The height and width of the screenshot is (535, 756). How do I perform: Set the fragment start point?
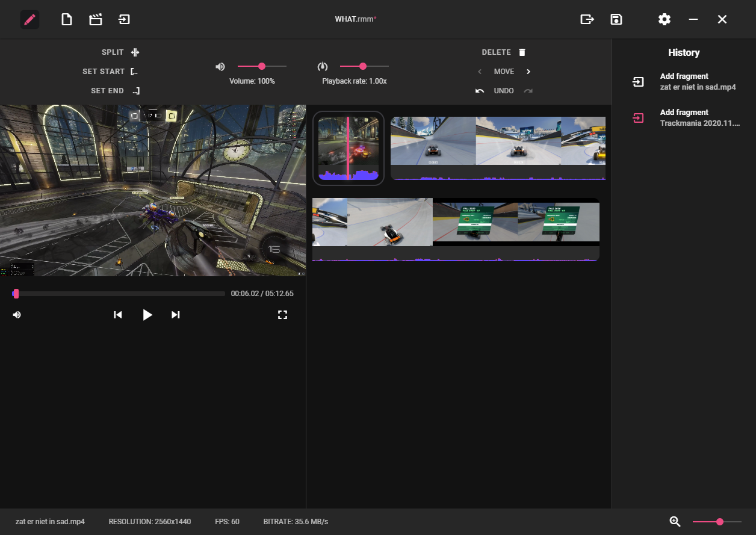110,72
